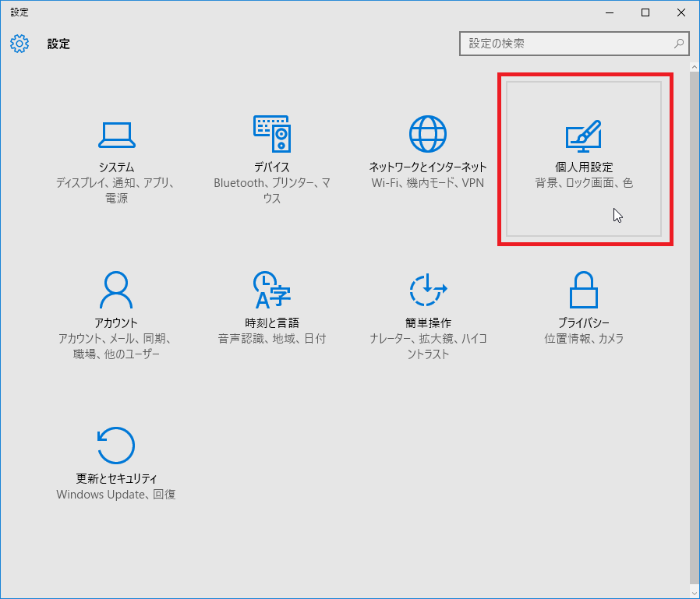Click the ディスプレイ、通知、アプリ、電源 description
The image size is (700, 599).
point(116,190)
